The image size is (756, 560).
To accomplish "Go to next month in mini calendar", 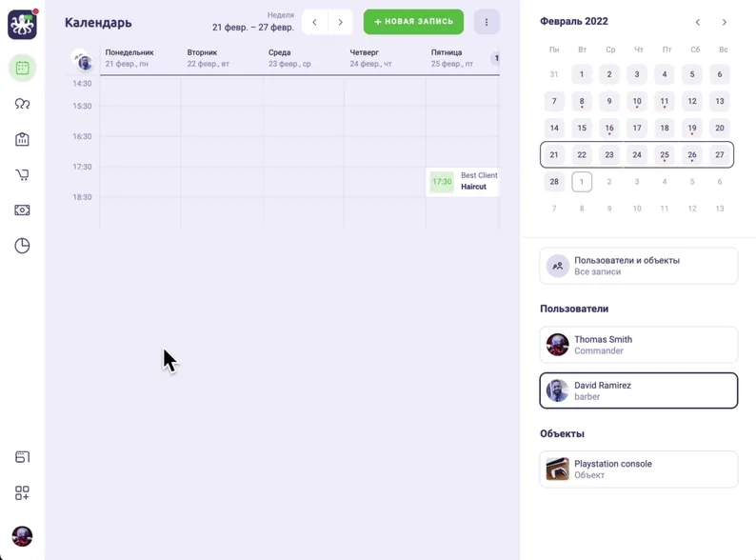I will click(725, 22).
